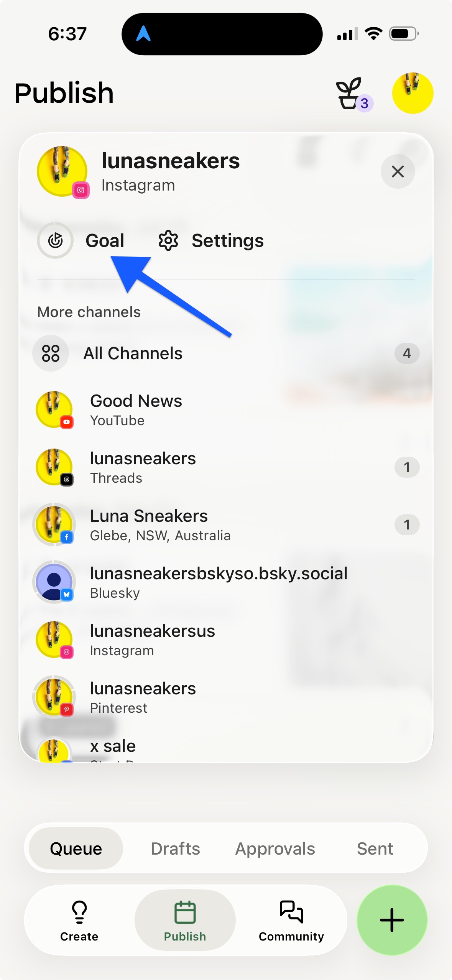Screen dimensions: 452x980
Task: Tap the All Channels count badge 4
Action: tap(407, 353)
